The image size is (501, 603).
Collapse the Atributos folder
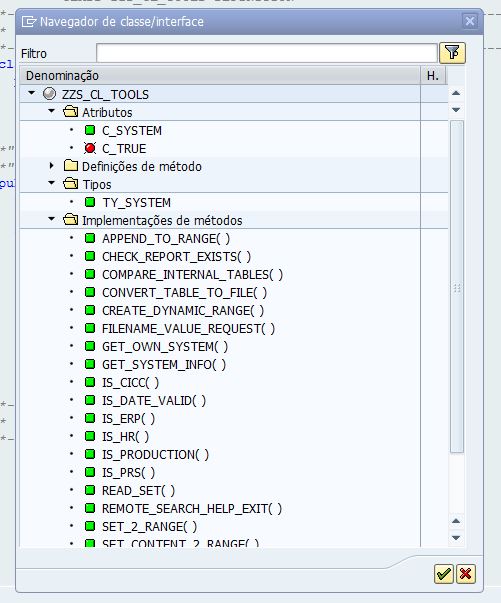52,111
